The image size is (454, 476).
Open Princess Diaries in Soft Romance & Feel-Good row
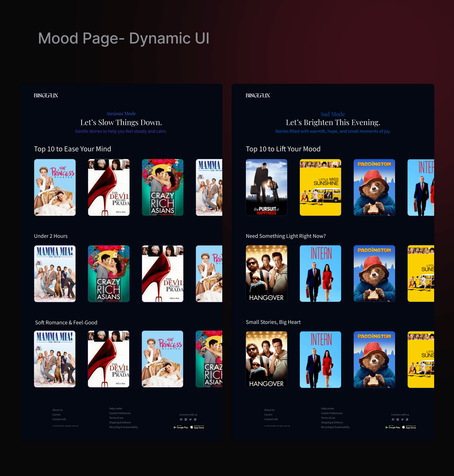pyautogui.click(x=163, y=359)
